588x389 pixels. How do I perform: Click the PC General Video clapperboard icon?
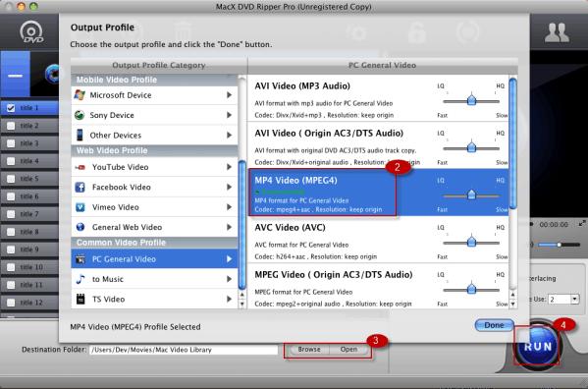tap(80, 258)
